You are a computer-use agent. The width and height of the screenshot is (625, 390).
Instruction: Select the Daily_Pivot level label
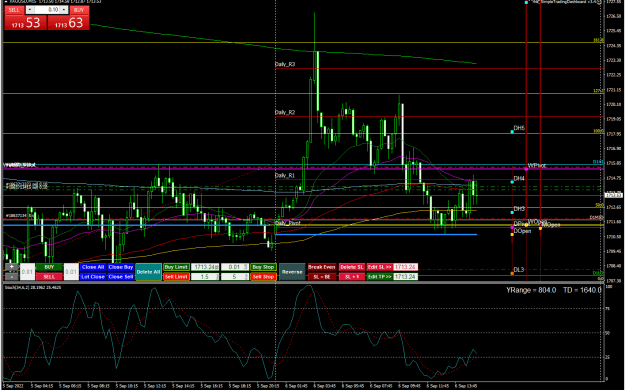[x=288, y=223]
